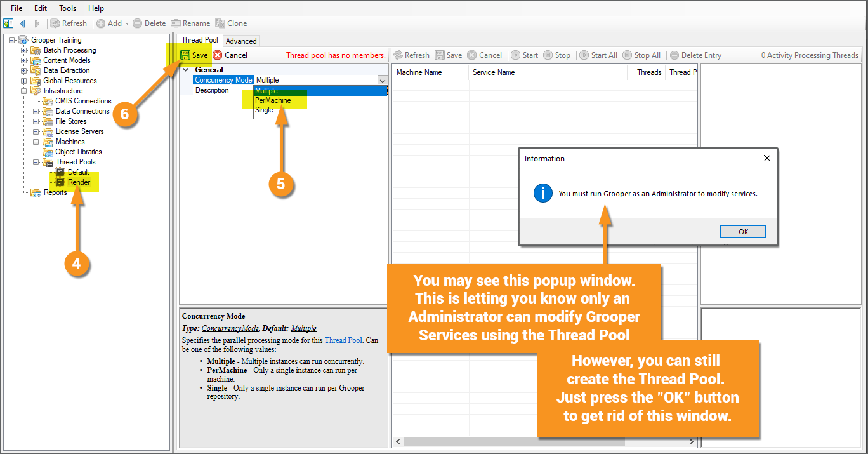Click the Delete Entry toolbar button
Viewport: 868px width, 454px height.
695,55
